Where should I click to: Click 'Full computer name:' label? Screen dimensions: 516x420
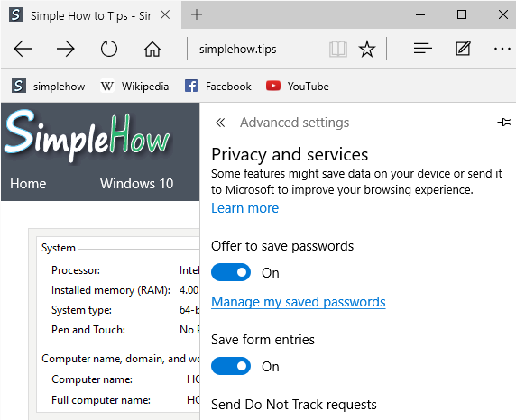(x=101, y=400)
